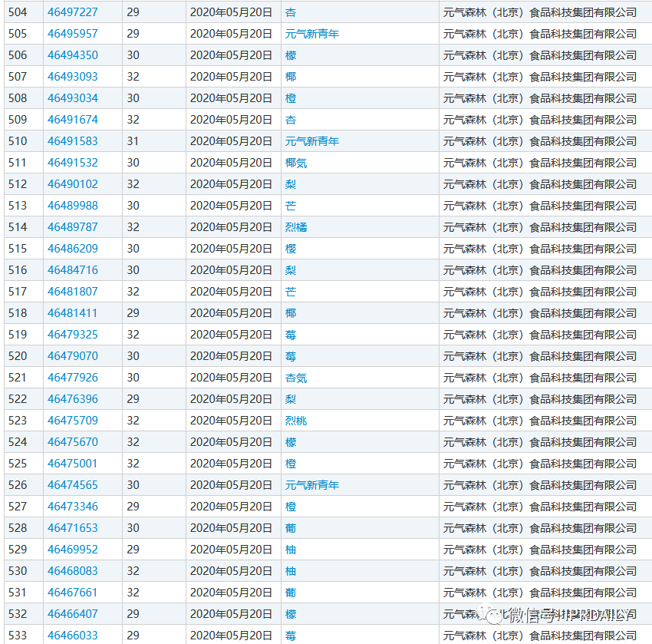Open trademark 柚 in row 529
The image size is (652, 644).
point(291,550)
